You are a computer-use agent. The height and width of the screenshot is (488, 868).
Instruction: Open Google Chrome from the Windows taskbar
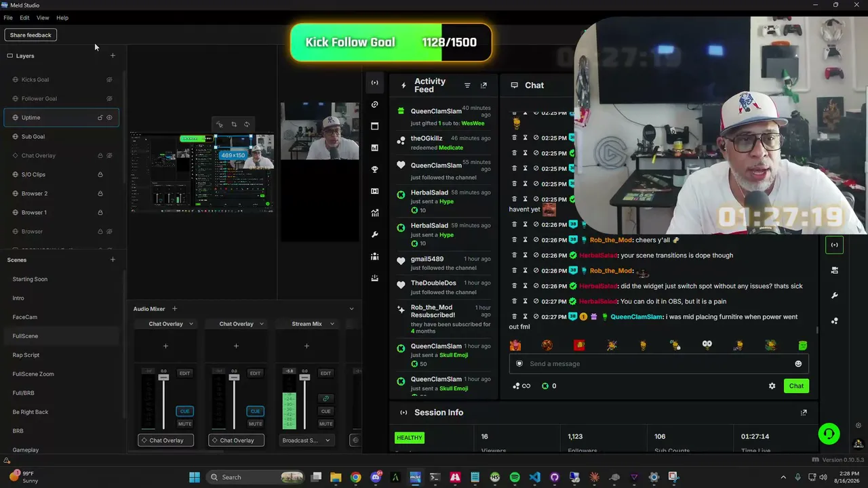(355, 477)
